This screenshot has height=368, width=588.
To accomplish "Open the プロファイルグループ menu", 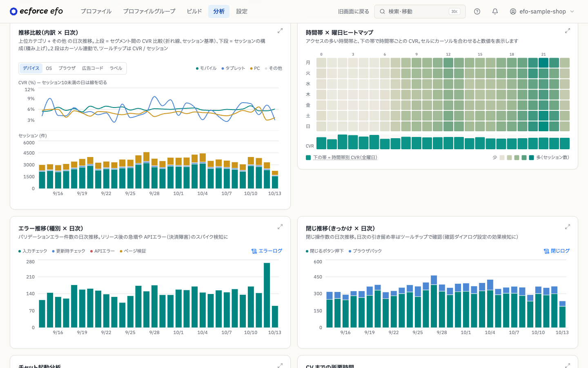I will (149, 11).
